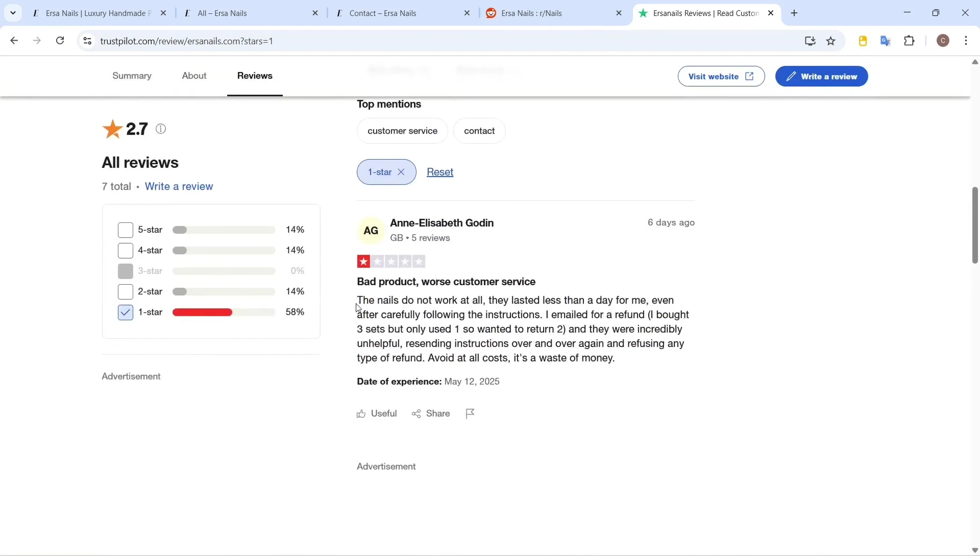Screen dimensions: 980x556
Task: Open the TrustScore info icon next to 2.7
Action: pos(161,129)
